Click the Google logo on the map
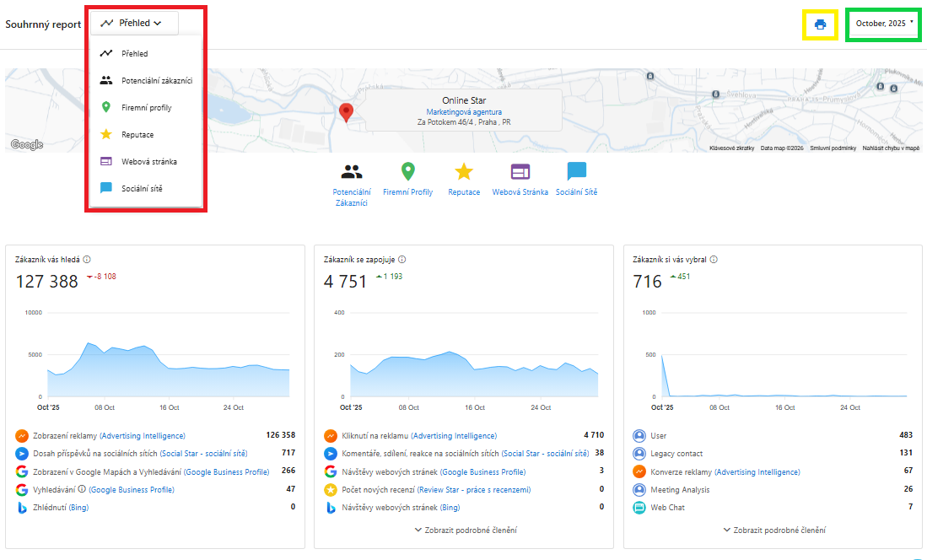The height and width of the screenshot is (560, 927). [x=27, y=145]
